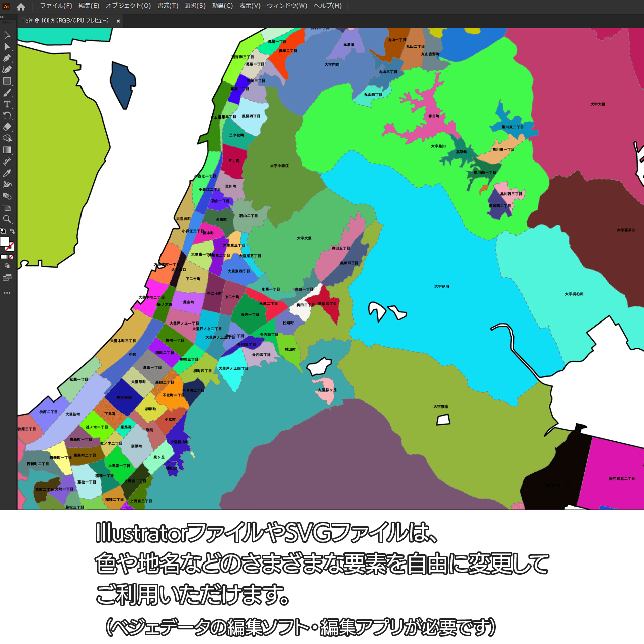Open the ウィンドウ(W) menu

coord(287,6)
